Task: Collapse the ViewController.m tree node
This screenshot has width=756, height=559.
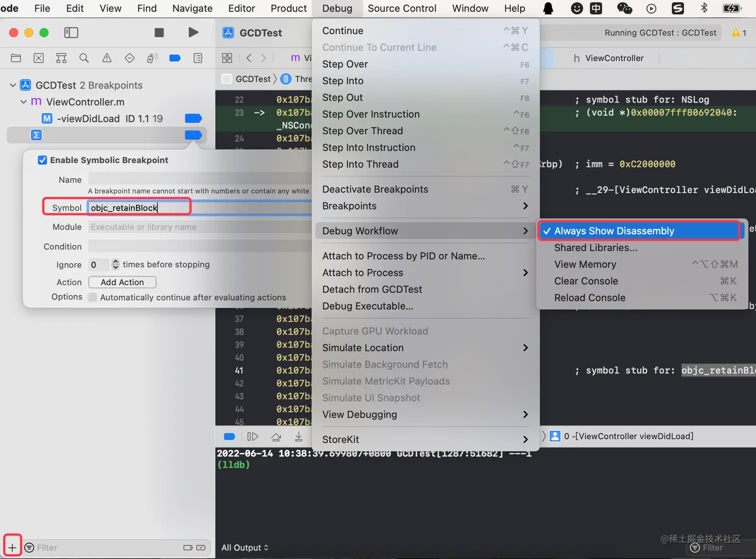Action: [x=23, y=102]
